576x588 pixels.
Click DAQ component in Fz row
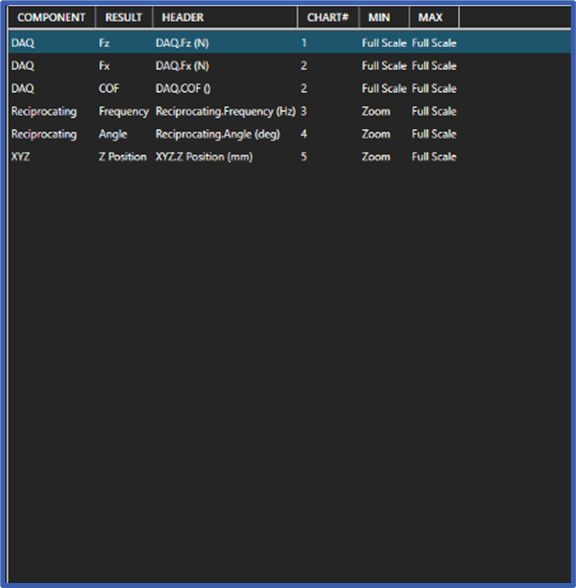point(23,43)
